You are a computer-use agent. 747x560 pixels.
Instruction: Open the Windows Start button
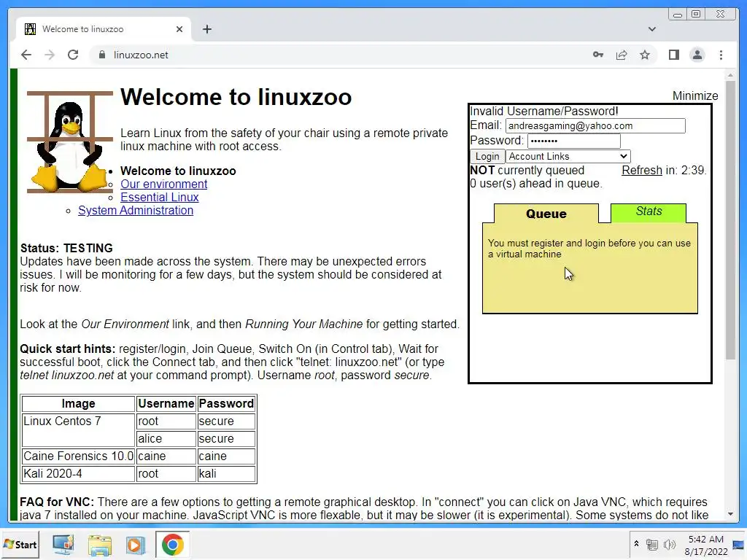(20, 544)
